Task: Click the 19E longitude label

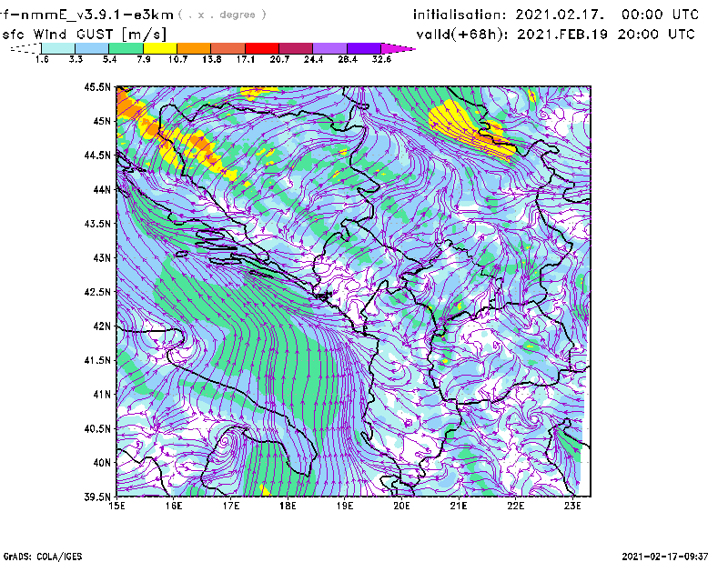Action: (345, 507)
